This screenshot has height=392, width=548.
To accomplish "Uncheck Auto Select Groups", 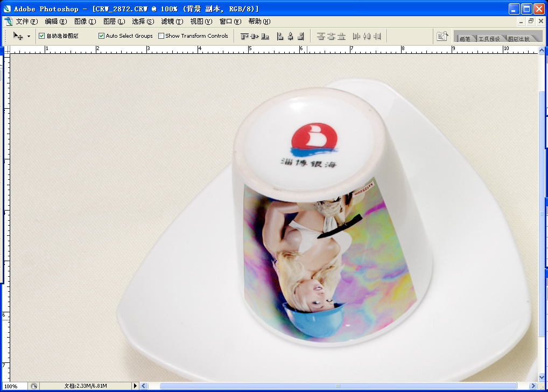I will click(x=101, y=36).
